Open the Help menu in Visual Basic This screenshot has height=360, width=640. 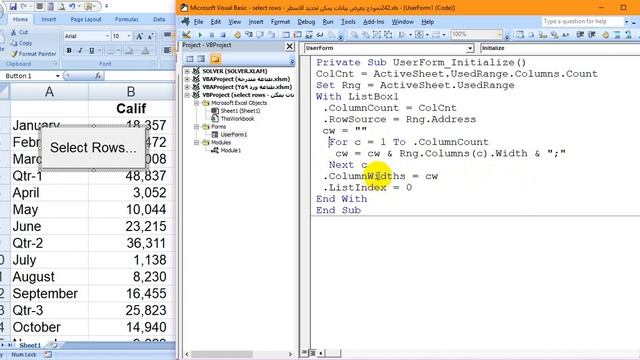427,22
